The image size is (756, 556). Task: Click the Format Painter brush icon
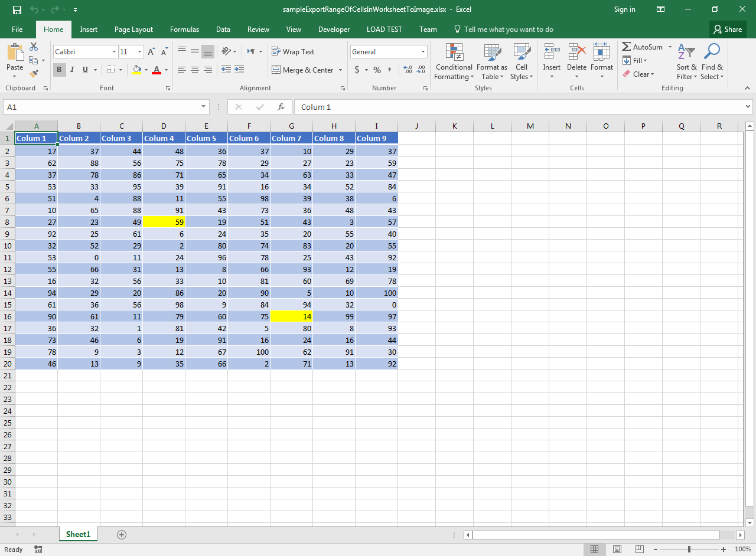tap(34, 74)
